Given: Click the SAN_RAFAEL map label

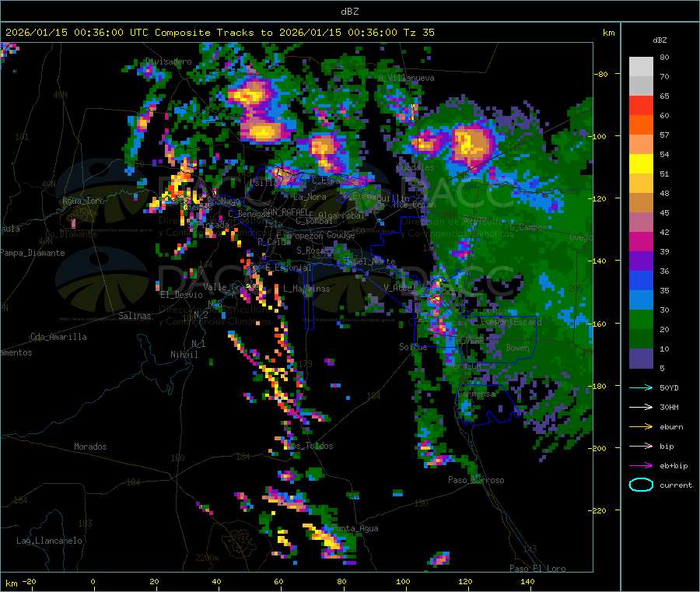Looking at the screenshot, I should coord(285,212).
